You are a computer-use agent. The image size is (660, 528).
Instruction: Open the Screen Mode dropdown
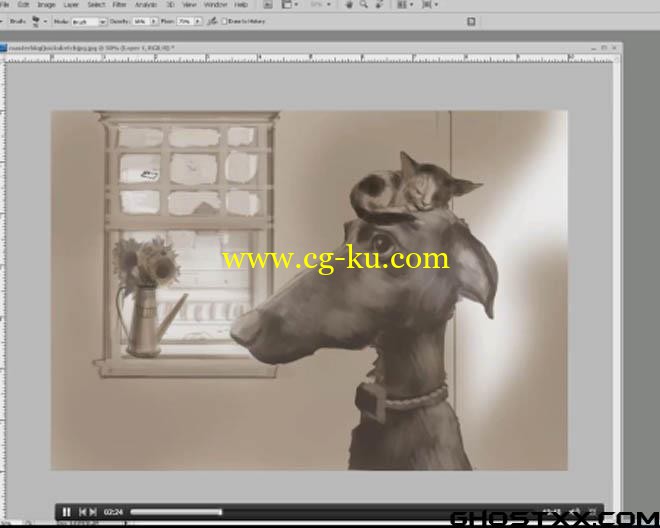[430, 5]
